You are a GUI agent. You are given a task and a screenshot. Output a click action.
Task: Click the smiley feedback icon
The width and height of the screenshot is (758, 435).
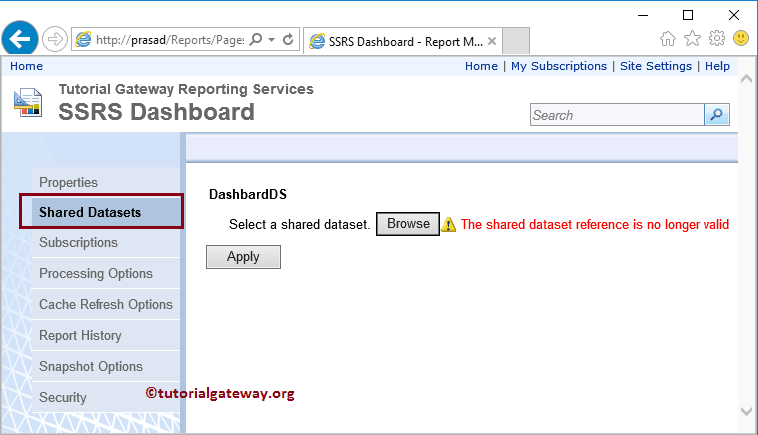pyautogui.click(x=741, y=38)
